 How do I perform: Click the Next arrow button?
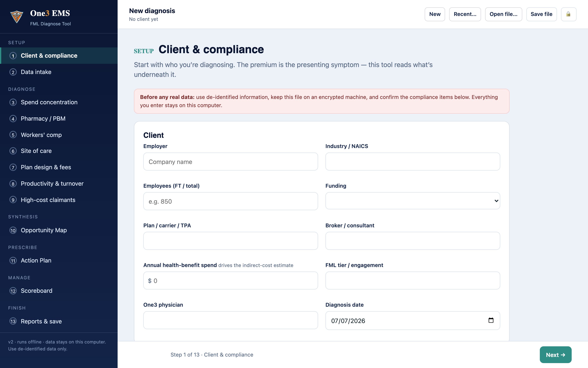pos(556,355)
